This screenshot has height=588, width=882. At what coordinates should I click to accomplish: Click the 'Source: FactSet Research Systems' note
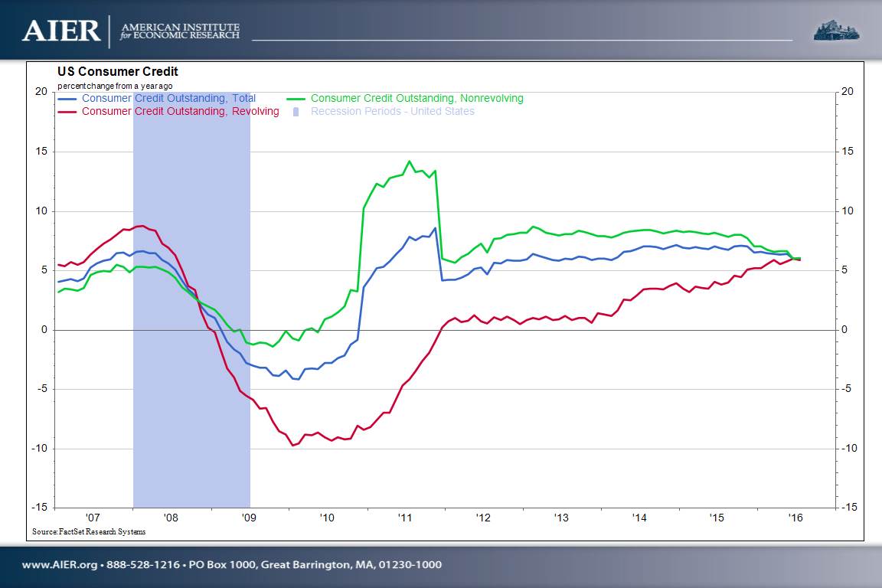[89, 531]
